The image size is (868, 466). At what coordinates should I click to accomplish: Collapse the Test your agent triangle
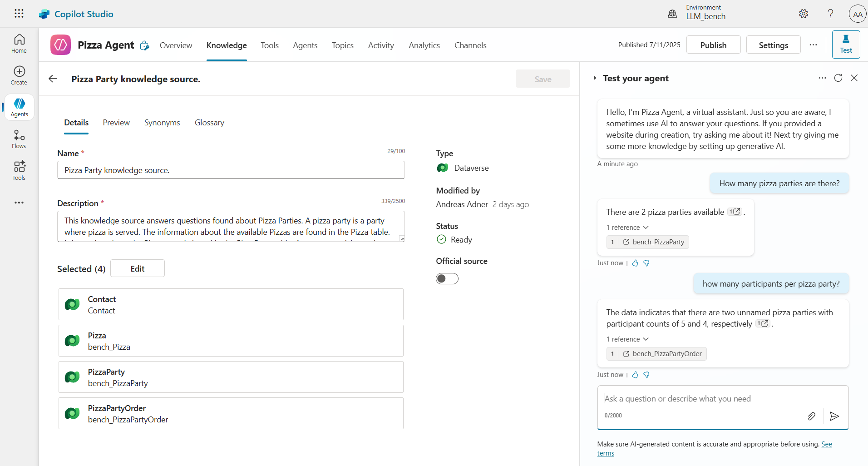point(595,78)
